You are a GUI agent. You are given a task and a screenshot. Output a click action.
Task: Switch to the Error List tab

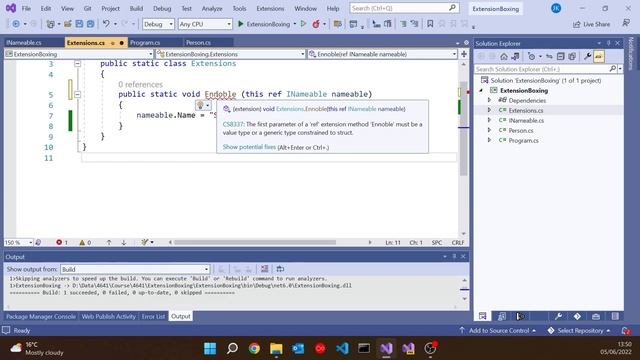click(x=153, y=316)
